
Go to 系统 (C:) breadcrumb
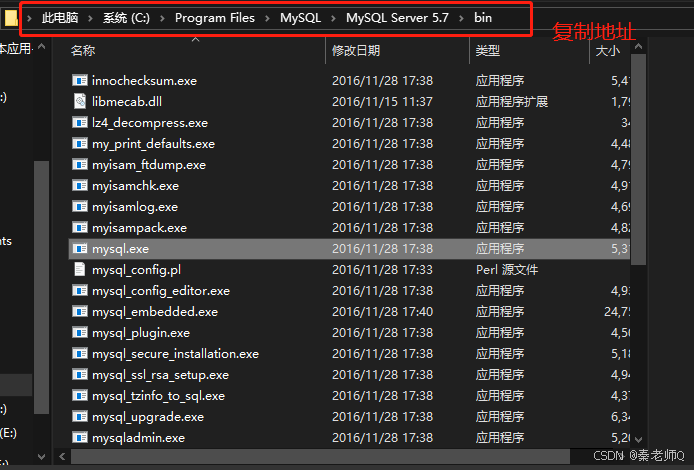coord(126,18)
